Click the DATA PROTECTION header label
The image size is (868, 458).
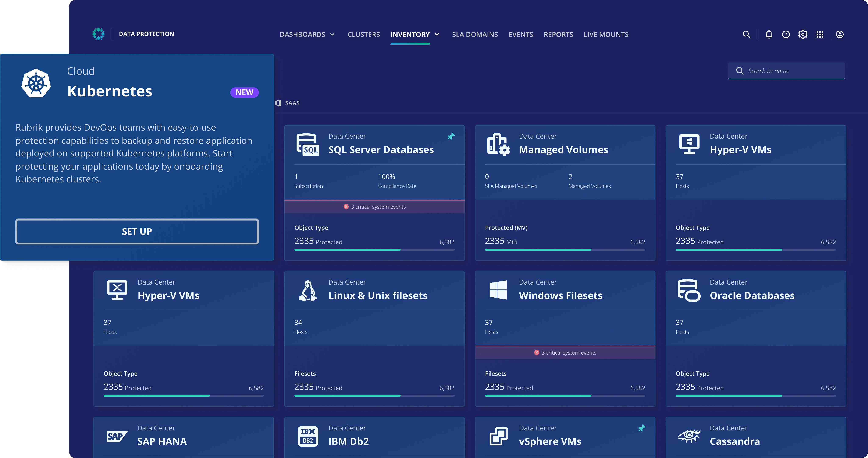pos(146,34)
